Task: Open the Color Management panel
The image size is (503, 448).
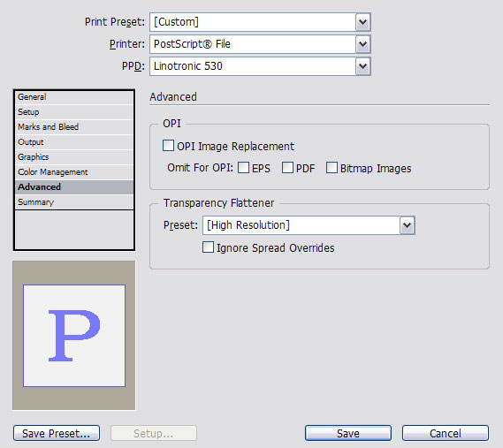Action: [x=74, y=172]
